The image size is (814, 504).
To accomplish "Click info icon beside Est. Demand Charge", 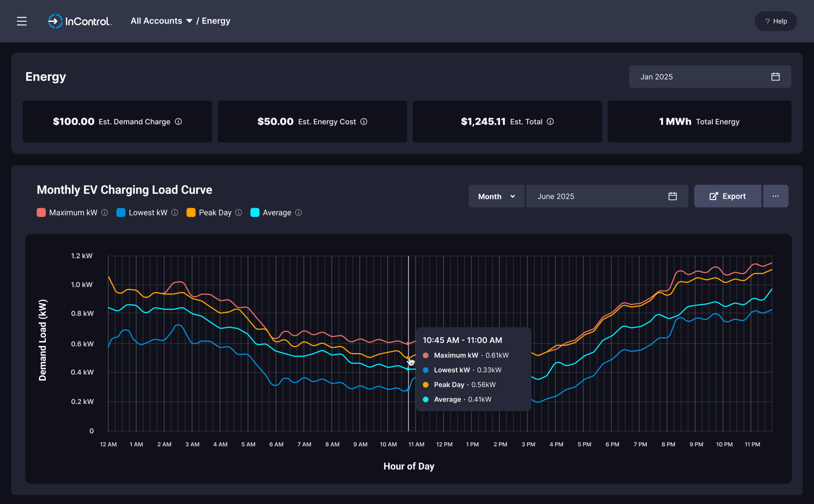I will click(178, 122).
